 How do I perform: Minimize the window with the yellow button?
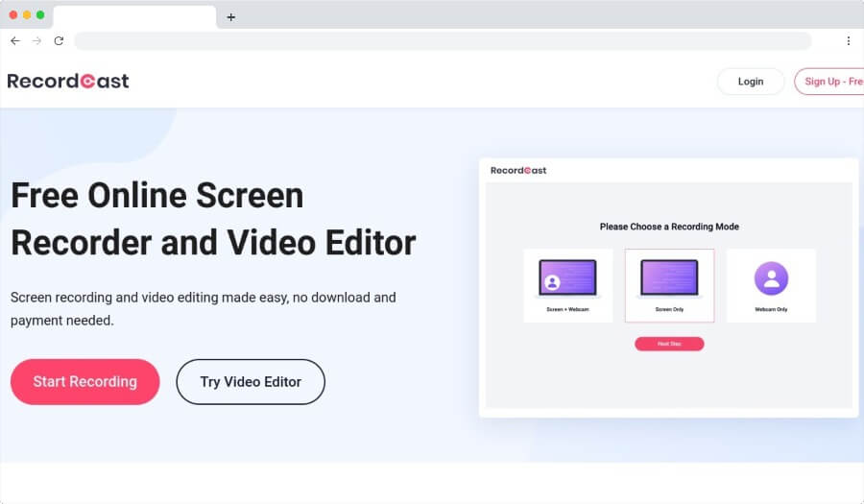[27, 14]
